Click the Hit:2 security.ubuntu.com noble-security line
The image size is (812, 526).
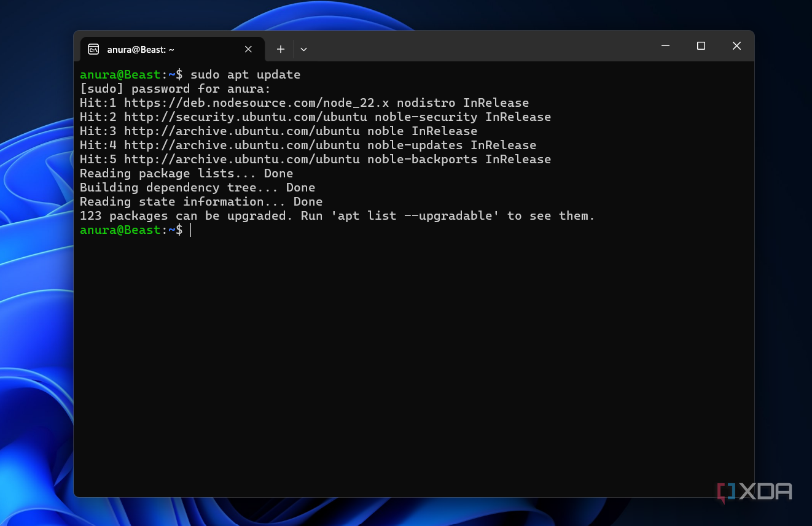(x=315, y=117)
